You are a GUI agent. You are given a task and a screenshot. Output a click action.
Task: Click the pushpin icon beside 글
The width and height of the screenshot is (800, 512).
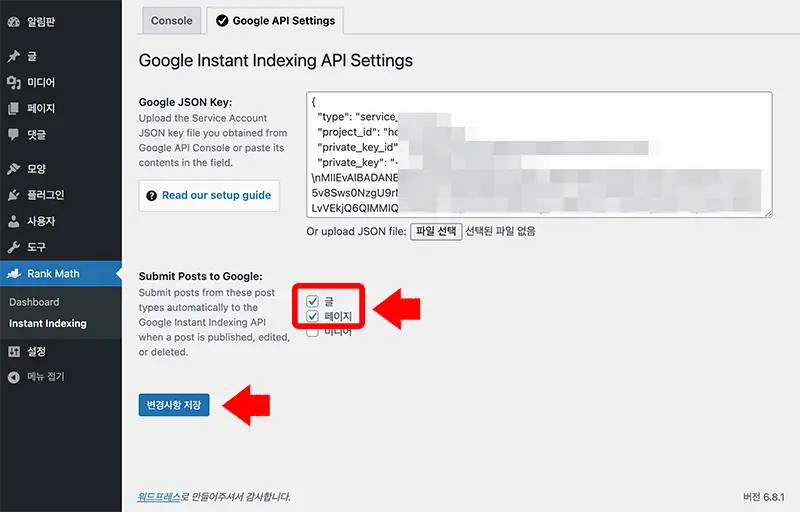[14, 56]
